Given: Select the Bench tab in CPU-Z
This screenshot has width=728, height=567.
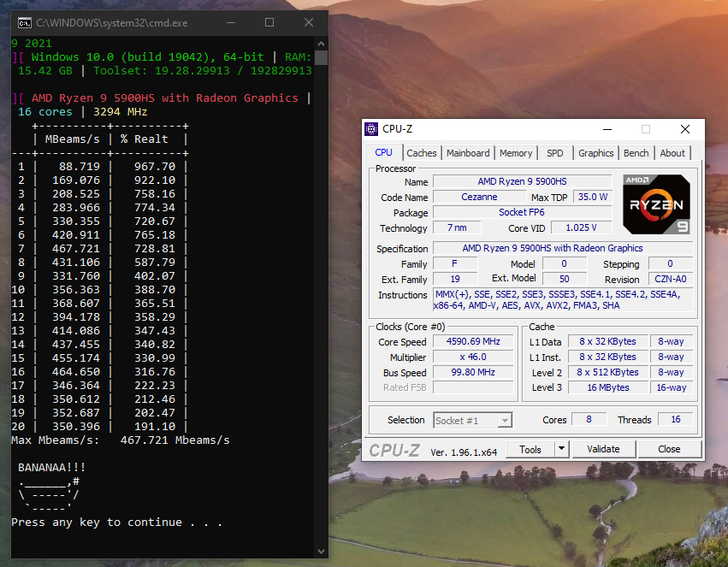Looking at the screenshot, I should pos(636,153).
